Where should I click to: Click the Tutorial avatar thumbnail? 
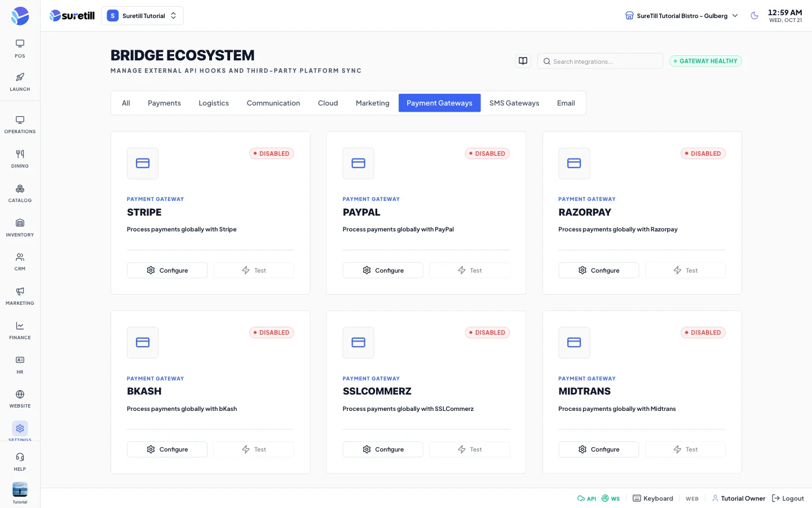(20, 489)
